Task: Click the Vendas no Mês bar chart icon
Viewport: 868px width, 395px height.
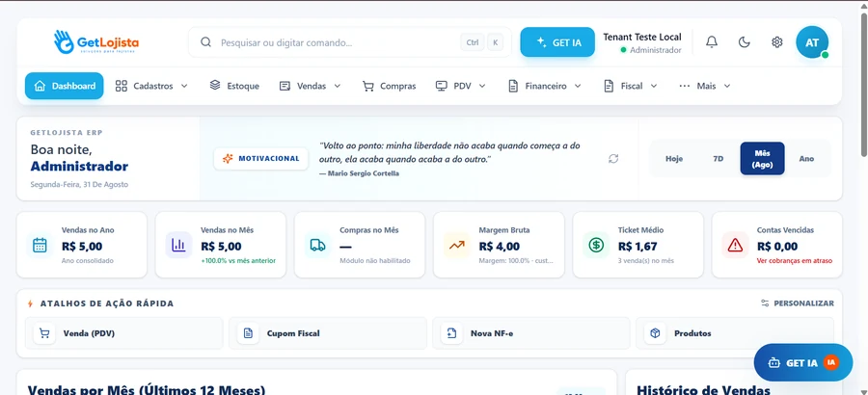Action: [x=178, y=245]
